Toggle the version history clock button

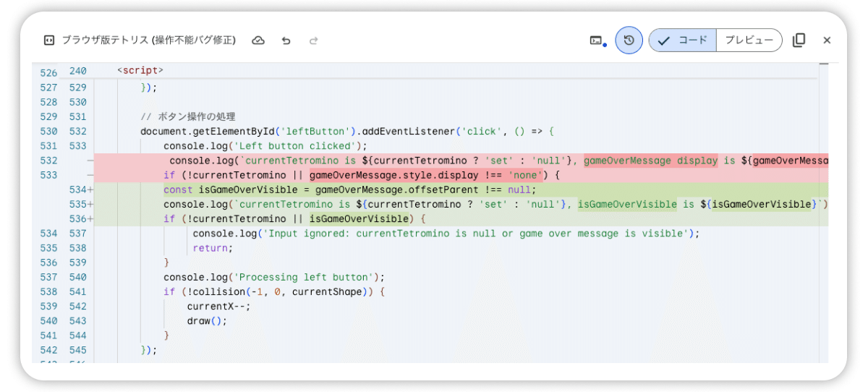[629, 41]
